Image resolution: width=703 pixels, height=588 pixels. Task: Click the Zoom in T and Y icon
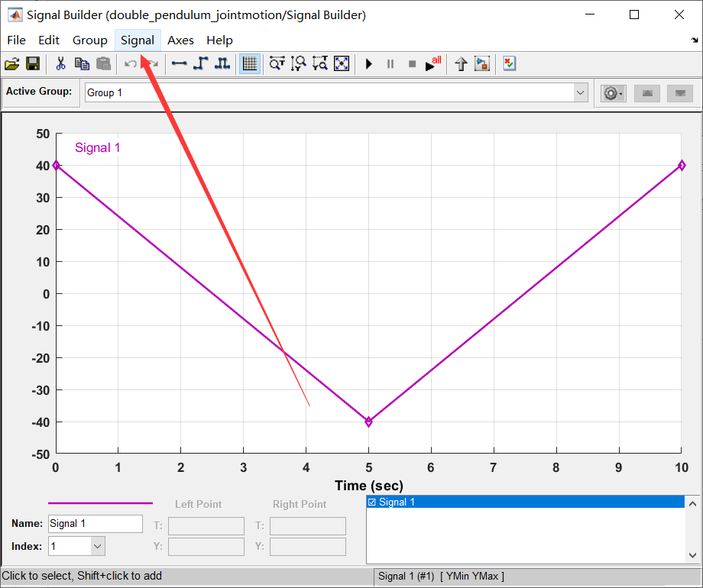[320, 64]
